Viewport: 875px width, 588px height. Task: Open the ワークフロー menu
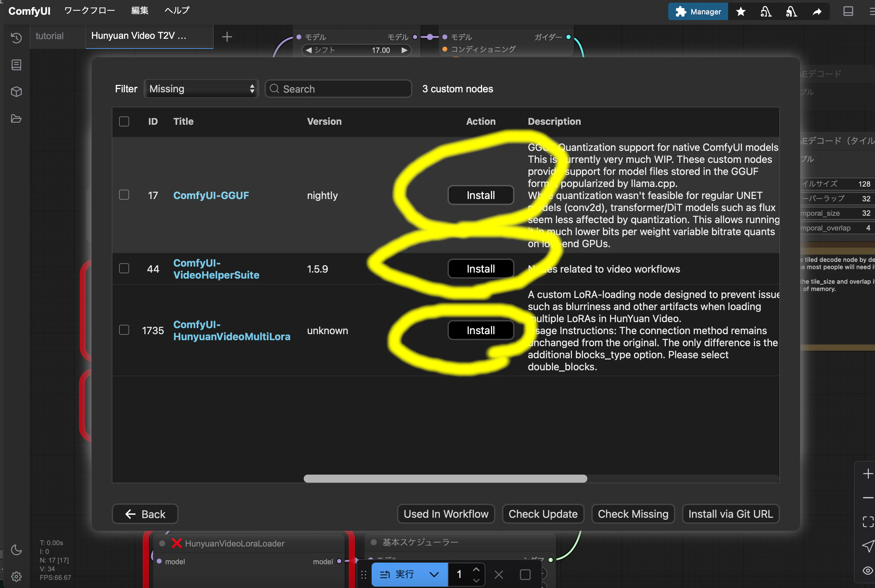pyautogui.click(x=90, y=10)
